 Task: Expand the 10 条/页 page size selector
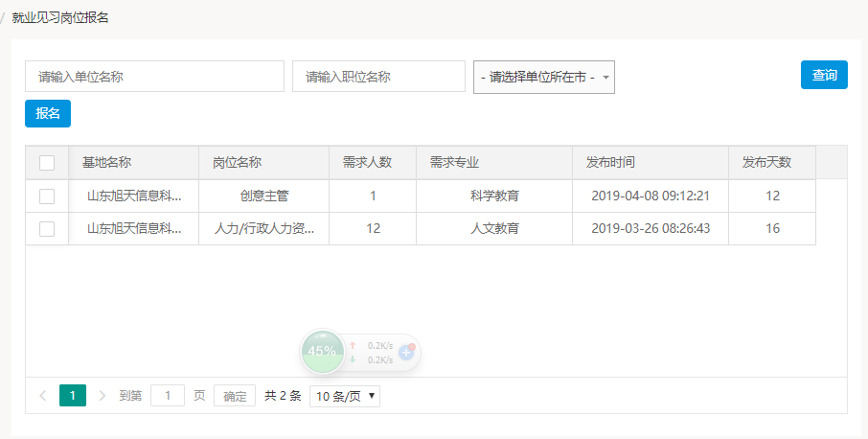345,396
